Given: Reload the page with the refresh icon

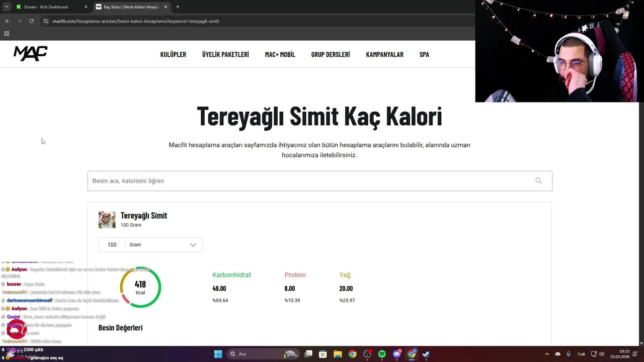Looking at the screenshot, I should (x=31, y=21).
